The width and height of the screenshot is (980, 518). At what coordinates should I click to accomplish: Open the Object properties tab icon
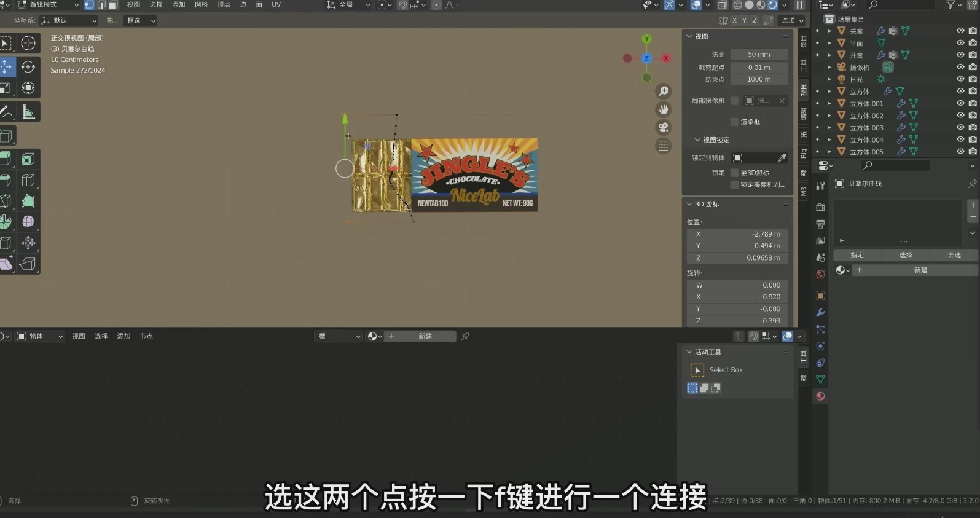(x=820, y=296)
